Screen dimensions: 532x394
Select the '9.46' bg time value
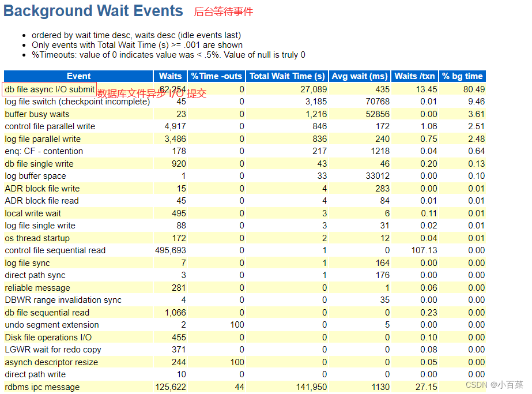476,102
